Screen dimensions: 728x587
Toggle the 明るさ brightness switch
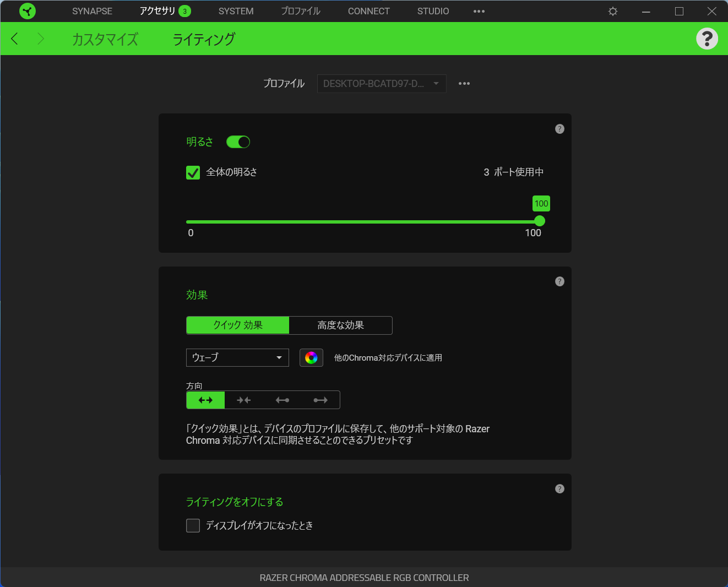point(238,142)
